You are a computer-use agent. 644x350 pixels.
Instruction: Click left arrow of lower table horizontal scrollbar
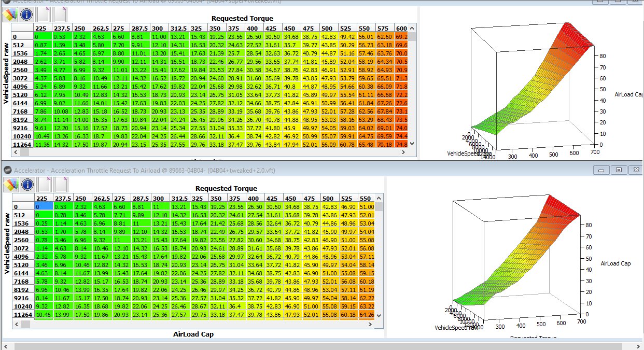(17, 324)
